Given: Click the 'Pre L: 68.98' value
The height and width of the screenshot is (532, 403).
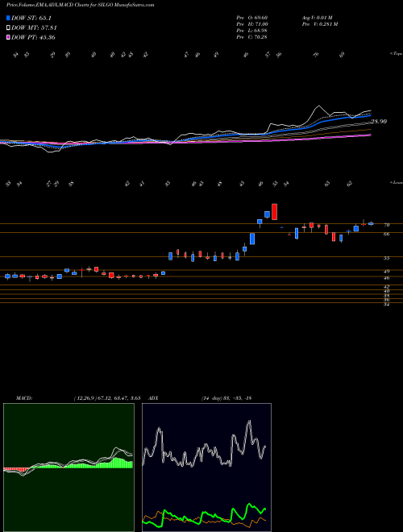Looking at the screenshot, I should pyautogui.click(x=253, y=31).
